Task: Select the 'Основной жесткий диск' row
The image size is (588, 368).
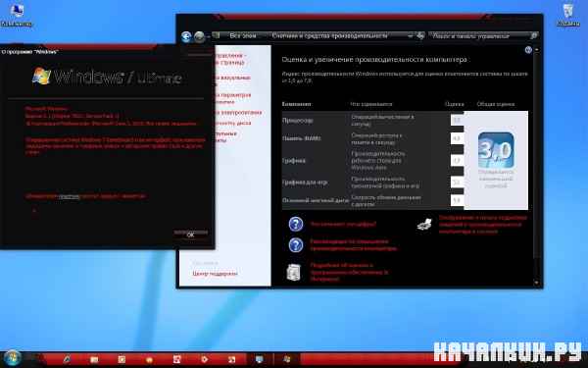Action: [372, 200]
